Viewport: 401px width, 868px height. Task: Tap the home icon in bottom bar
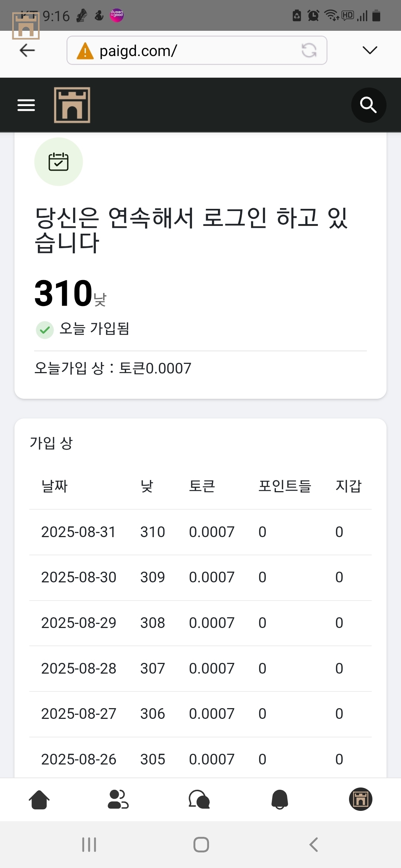tap(39, 799)
